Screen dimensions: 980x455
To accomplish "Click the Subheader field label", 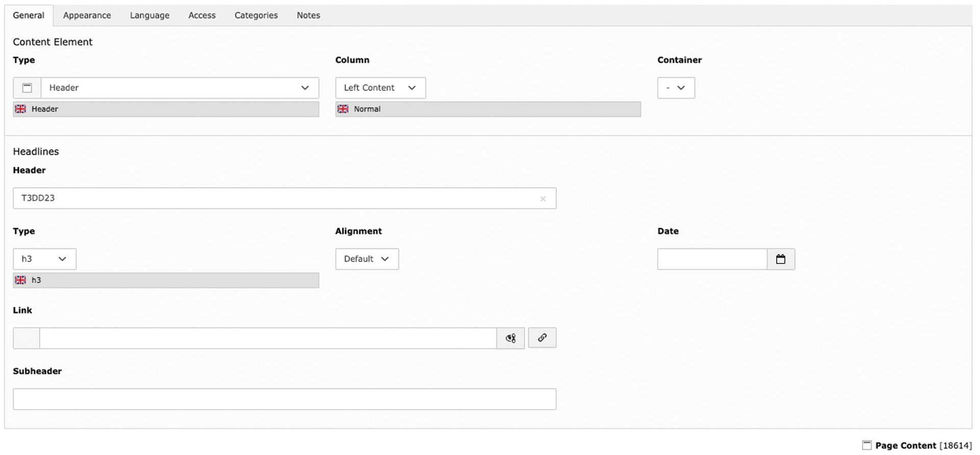I will pyautogui.click(x=37, y=371).
